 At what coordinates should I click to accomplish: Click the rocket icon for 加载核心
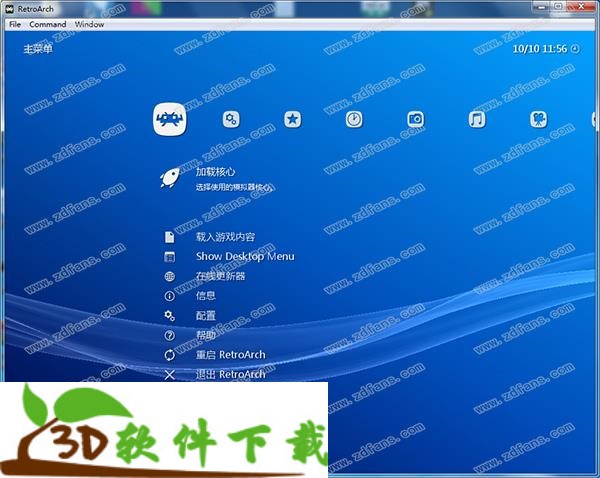tap(170, 178)
